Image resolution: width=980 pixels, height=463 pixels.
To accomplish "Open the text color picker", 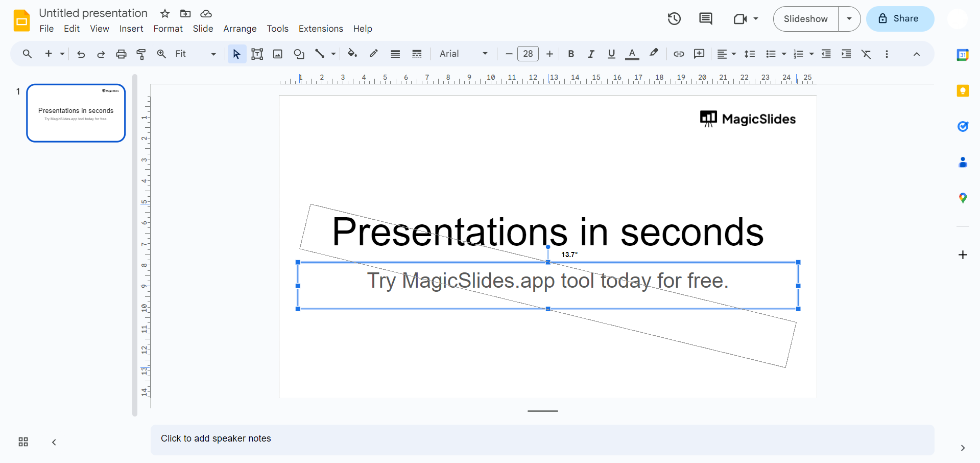I will (632, 54).
